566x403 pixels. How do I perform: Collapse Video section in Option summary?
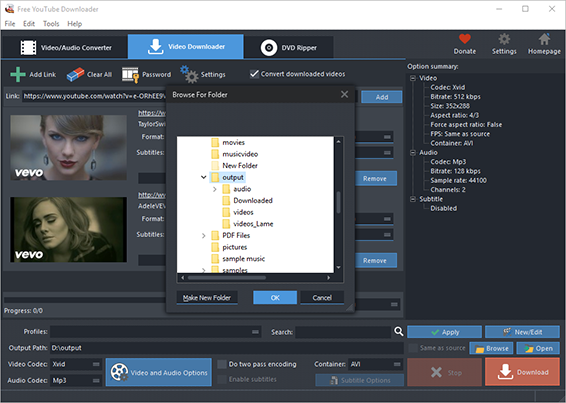point(413,78)
